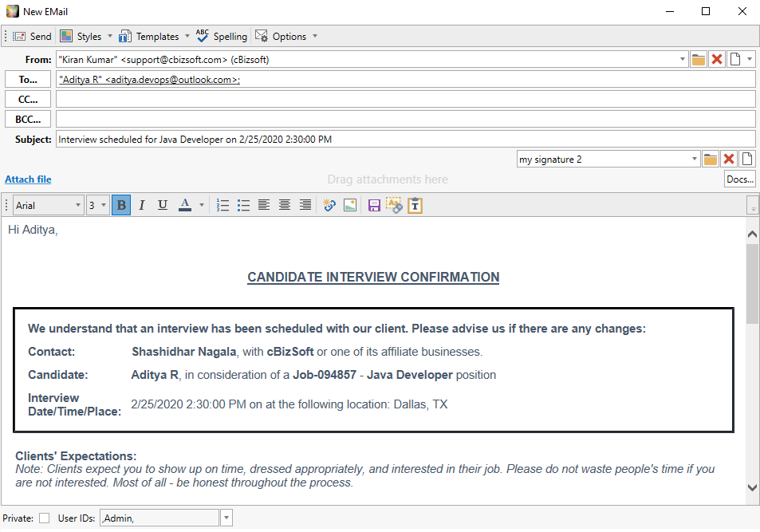
Task: Click the 'Clients' Expectations:' heading
Action: (x=76, y=456)
